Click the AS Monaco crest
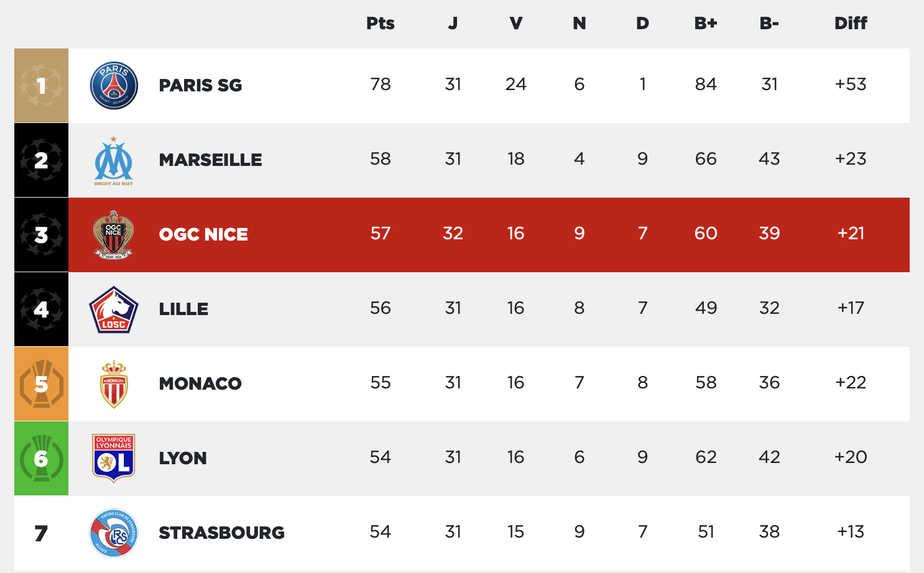 114,384
